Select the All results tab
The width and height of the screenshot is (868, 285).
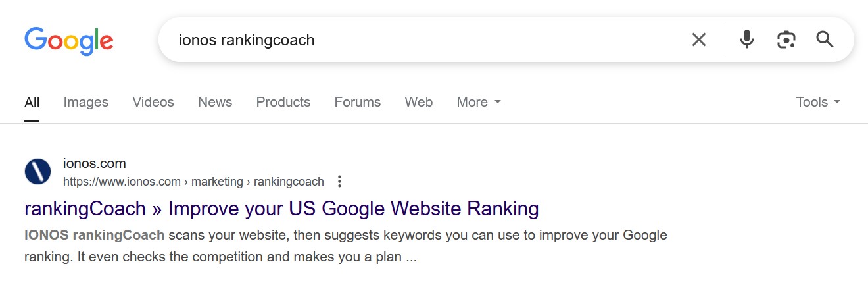32,102
